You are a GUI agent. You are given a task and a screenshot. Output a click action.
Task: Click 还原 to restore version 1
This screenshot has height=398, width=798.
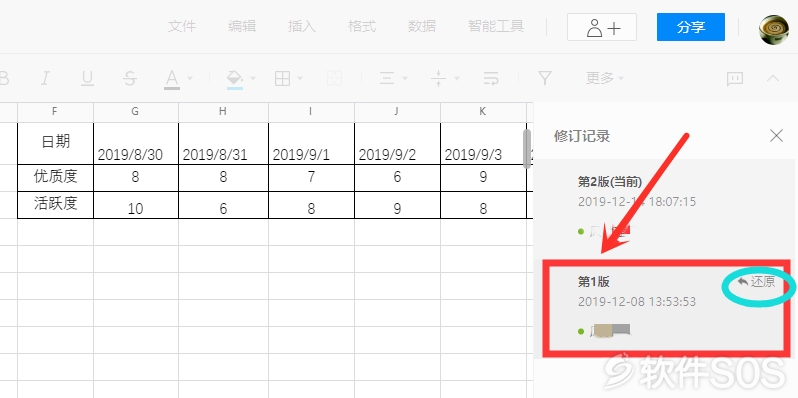click(756, 281)
